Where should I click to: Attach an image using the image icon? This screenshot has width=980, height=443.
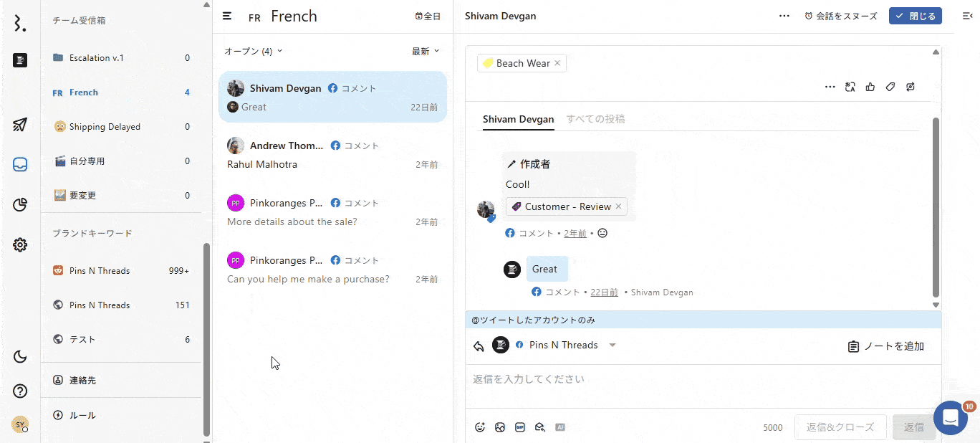[500, 427]
